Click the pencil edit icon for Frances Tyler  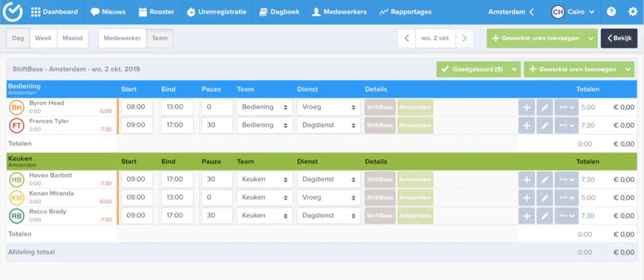[545, 125]
